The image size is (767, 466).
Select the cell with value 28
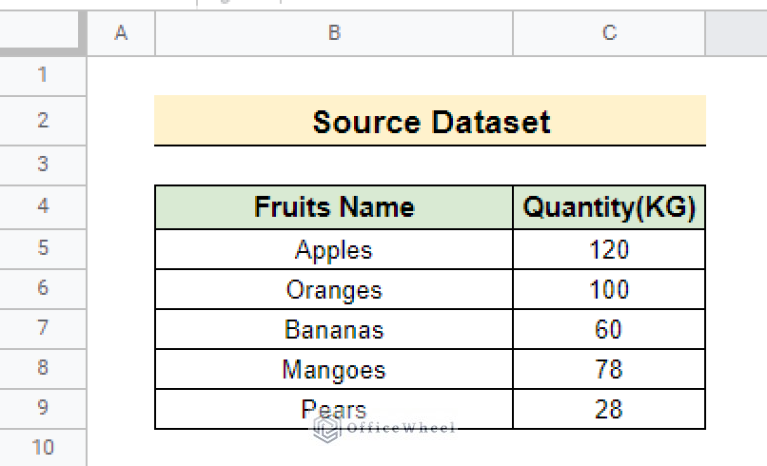click(609, 409)
